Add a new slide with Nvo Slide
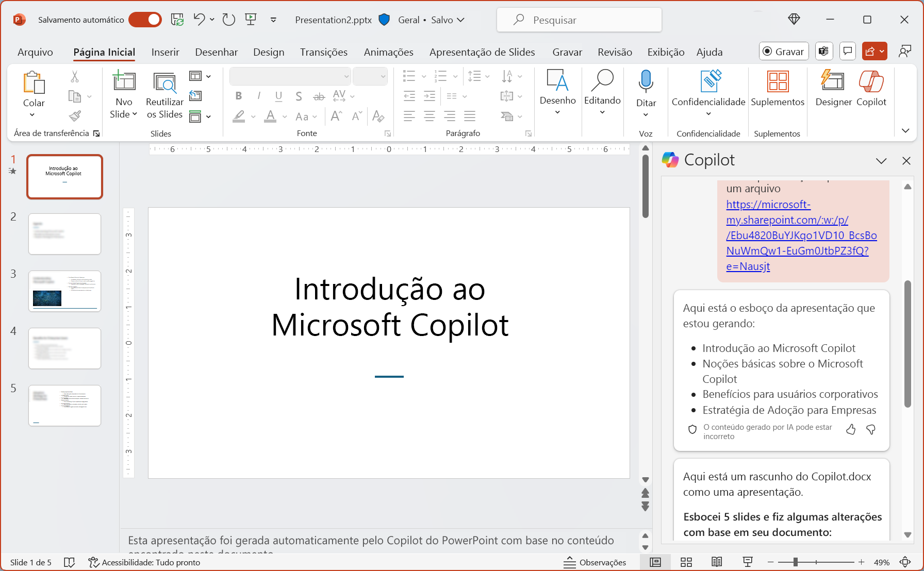Image resolution: width=924 pixels, height=571 pixels. [x=124, y=94]
